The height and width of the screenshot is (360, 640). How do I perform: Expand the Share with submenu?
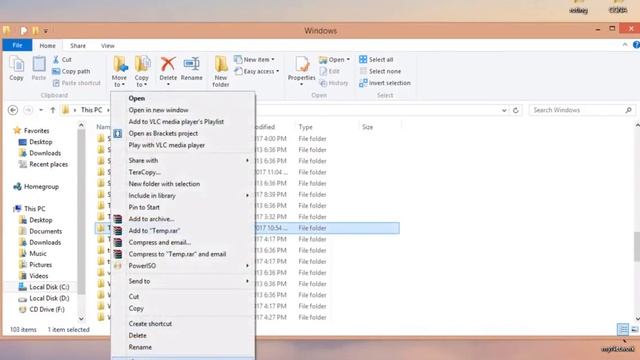(247, 161)
